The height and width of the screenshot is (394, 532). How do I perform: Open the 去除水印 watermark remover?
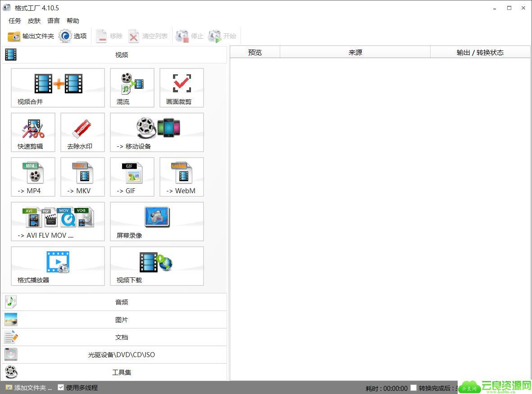pos(82,132)
